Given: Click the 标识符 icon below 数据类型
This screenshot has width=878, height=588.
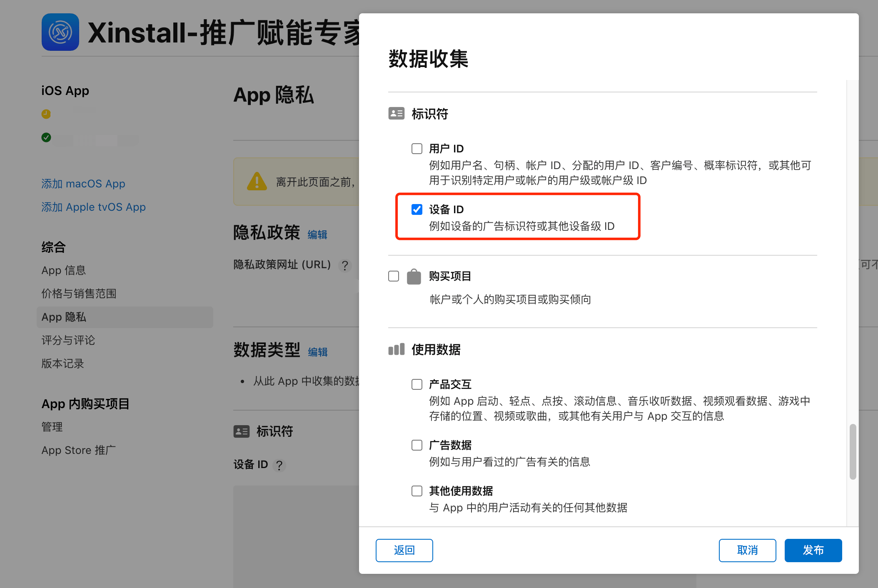Looking at the screenshot, I should [x=242, y=431].
